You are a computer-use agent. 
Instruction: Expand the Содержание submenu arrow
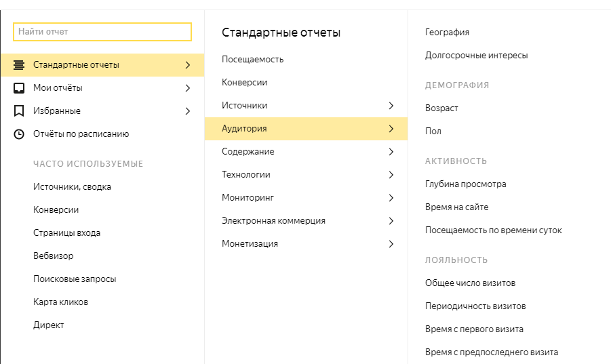click(391, 151)
